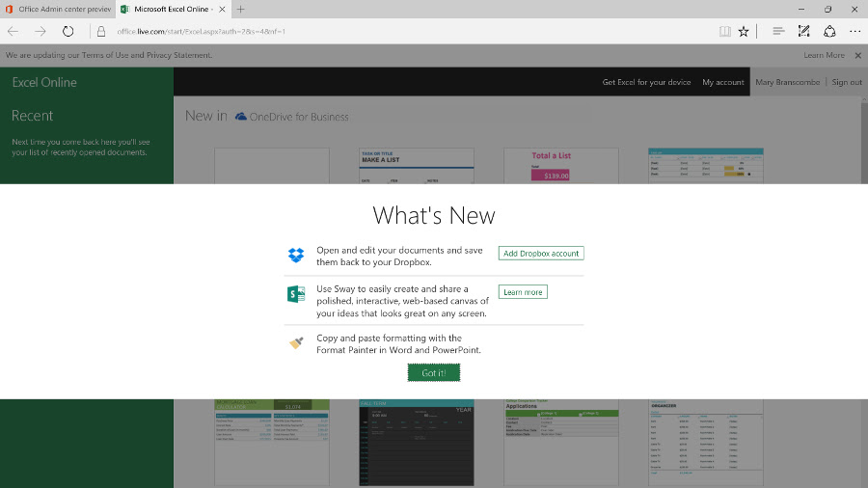The width and height of the screenshot is (868, 488).
Task: Open Get Excel for your device
Action: click(646, 82)
